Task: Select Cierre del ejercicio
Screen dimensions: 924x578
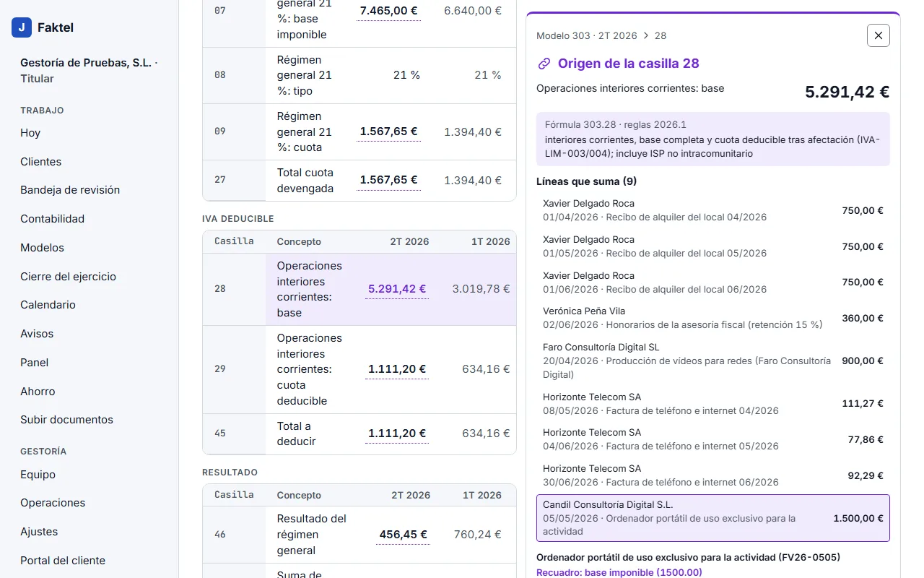Action: click(x=68, y=277)
